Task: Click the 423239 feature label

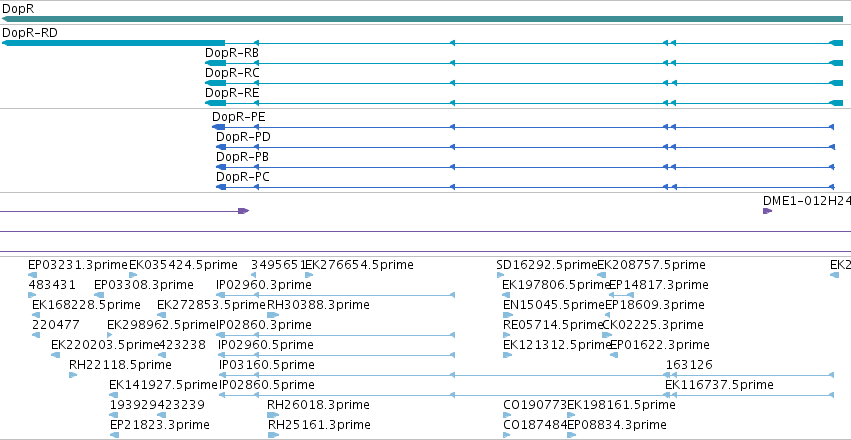Action: click(181, 405)
